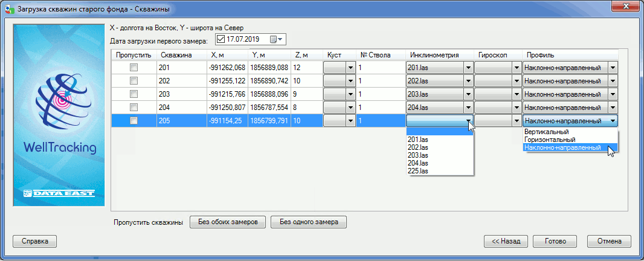This screenshot has height=261, width=644.
Task: Click the X, м cell of well 202
Action: point(227,81)
